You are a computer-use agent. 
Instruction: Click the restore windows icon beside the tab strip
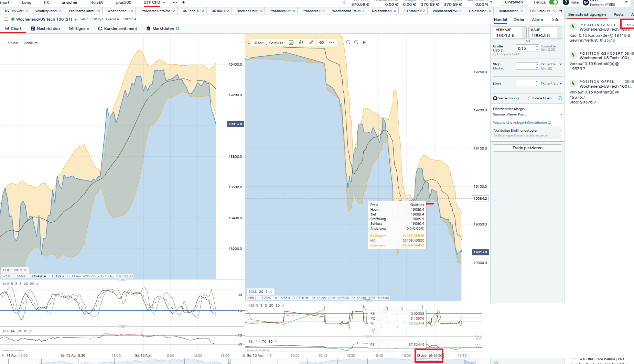560,11
